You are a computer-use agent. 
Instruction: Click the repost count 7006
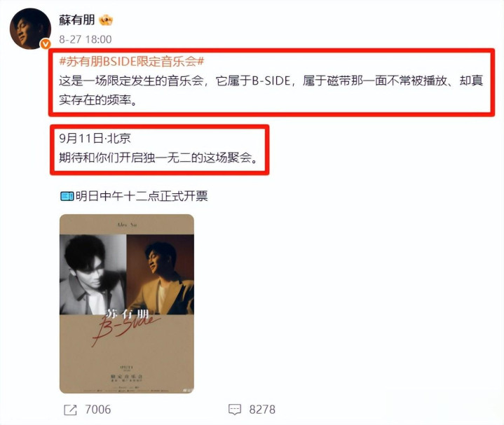point(98,410)
